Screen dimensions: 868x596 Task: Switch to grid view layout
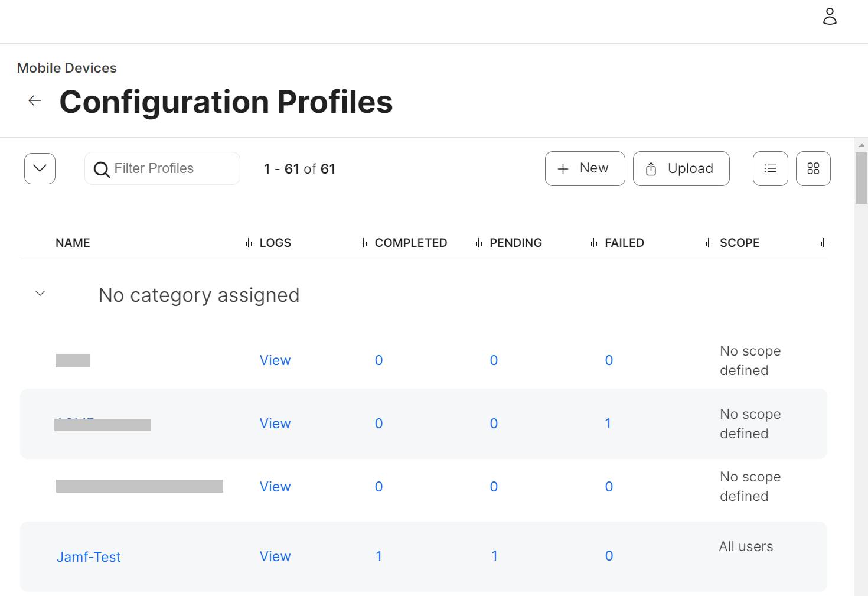[813, 169]
